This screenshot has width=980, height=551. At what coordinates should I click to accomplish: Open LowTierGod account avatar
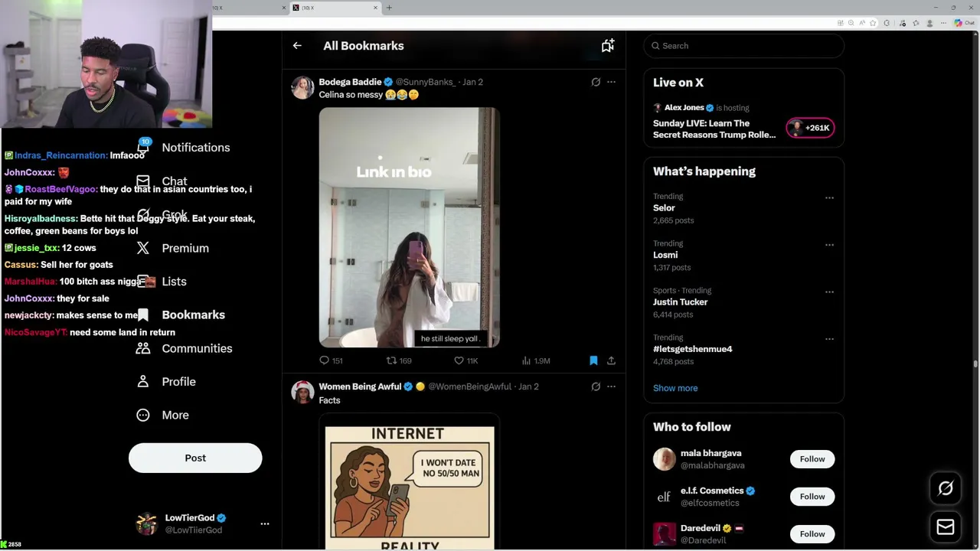tap(146, 524)
